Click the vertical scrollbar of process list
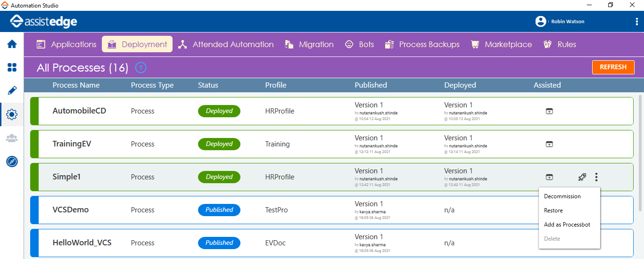644x259 pixels. click(x=640, y=151)
